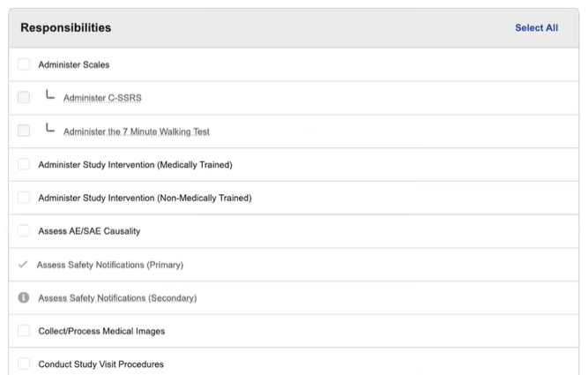Check the Administer Scales checkbox
Image resolution: width=588 pixels, height=375 pixels.
[24, 64]
